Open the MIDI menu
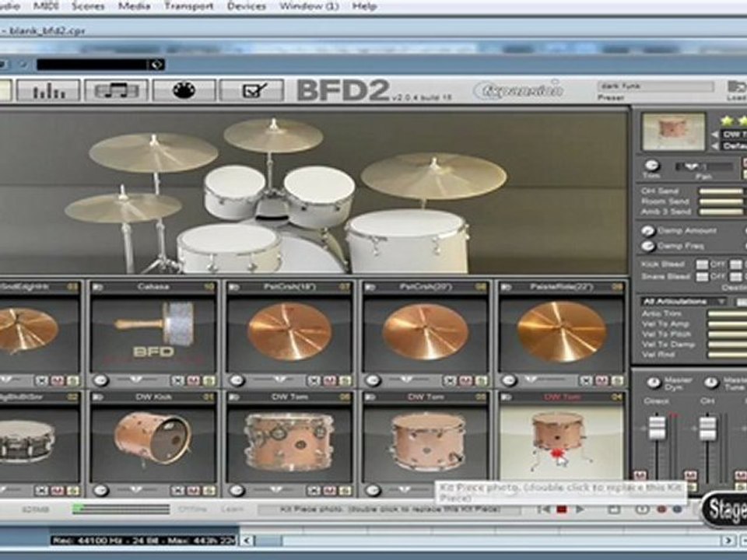The width and height of the screenshot is (747, 560). point(46,6)
